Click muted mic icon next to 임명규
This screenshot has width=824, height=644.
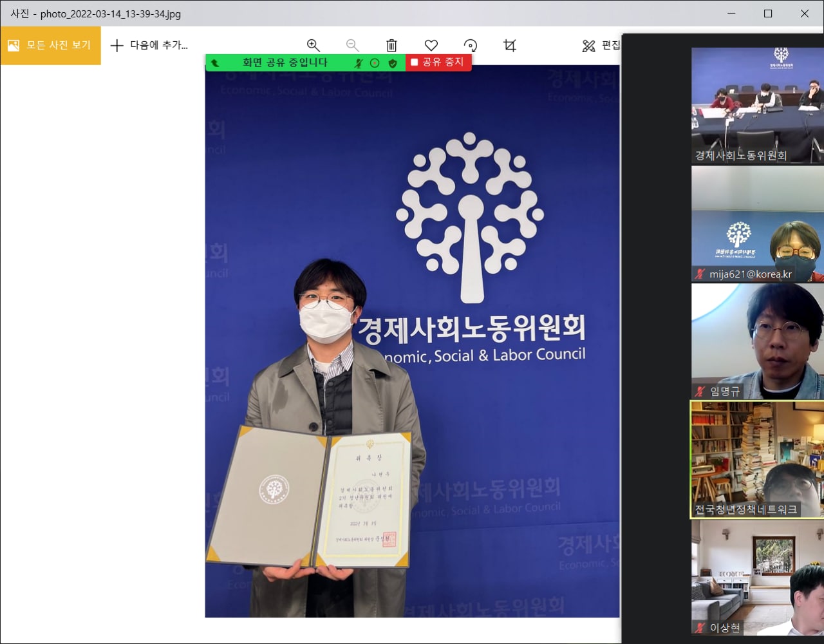pos(700,391)
